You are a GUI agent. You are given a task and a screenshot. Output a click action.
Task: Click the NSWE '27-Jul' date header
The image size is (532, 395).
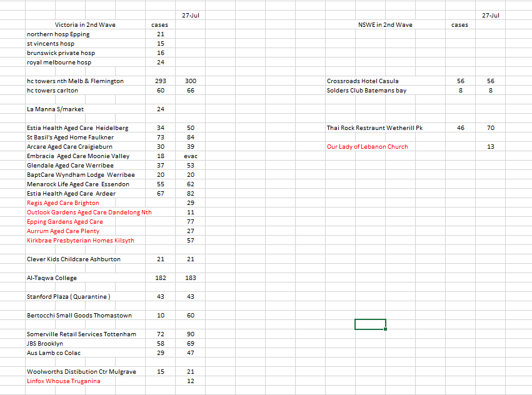[490, 15]
